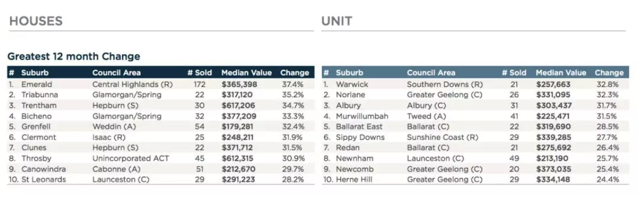Click Sippy Downs in unit table

point(360,137)
